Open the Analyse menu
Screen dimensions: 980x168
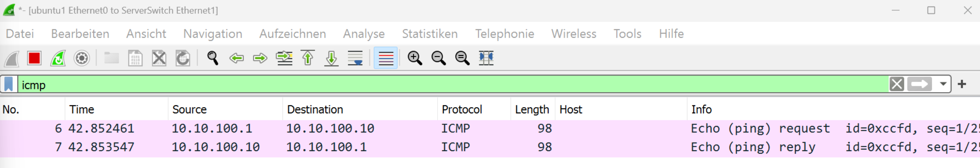[364, 34]
